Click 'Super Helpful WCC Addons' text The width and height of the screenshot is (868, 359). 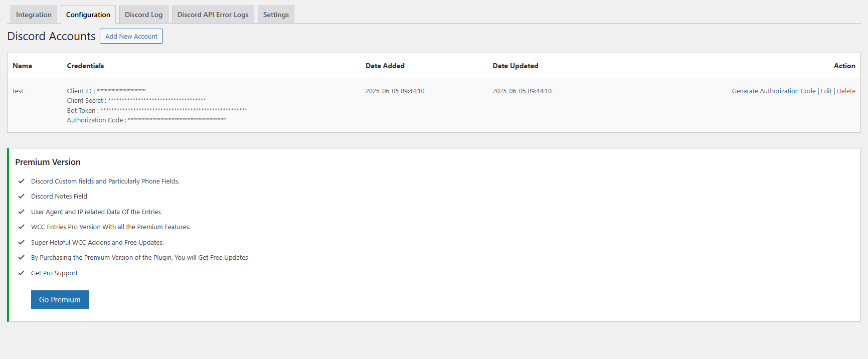(x=97, y=243)
